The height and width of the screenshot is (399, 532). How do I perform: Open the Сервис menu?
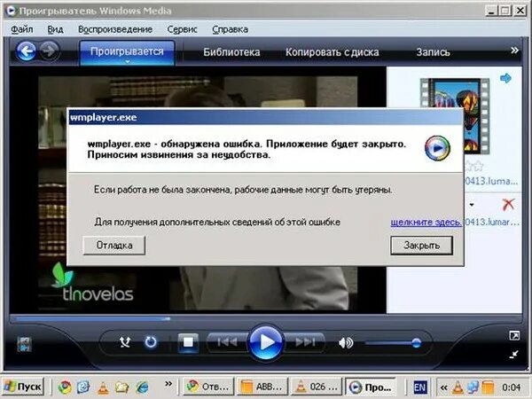pyautogui.click(x=182, y=29)
